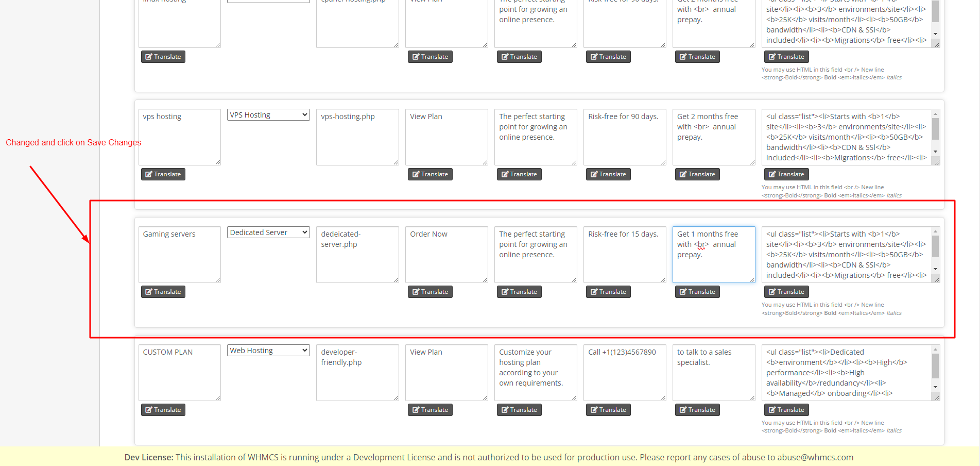Screen dimensions: 980x466
Task: Click scrollbar down arrow in CUSTOM PLAN features box
Action: [x=935, y=387]
